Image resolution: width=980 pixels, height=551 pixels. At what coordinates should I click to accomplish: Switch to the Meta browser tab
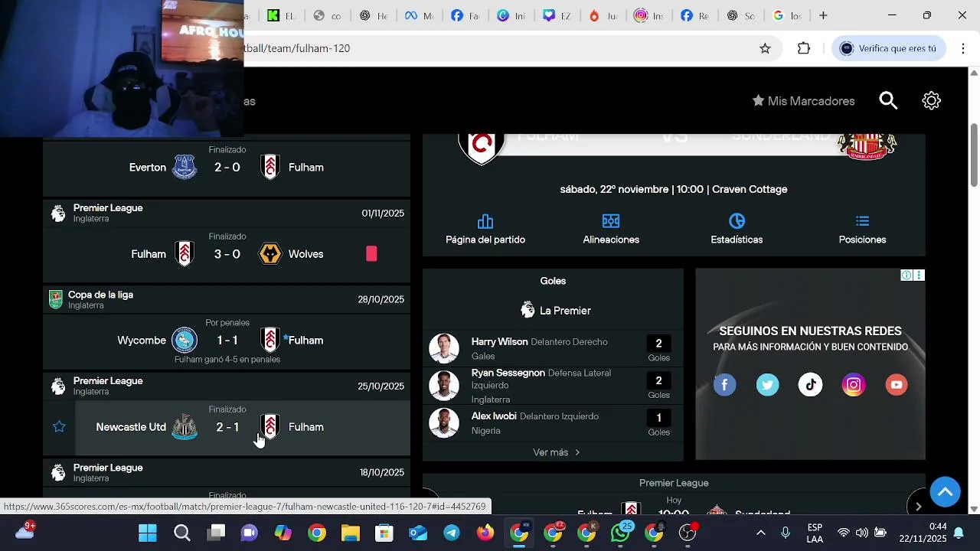[x=418, y=15]
